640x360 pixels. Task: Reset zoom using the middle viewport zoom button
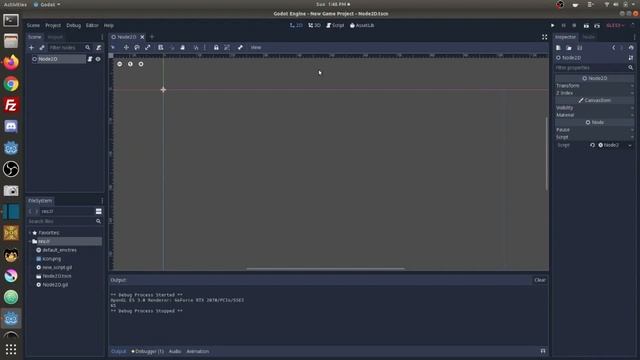(x=130, y=64)
